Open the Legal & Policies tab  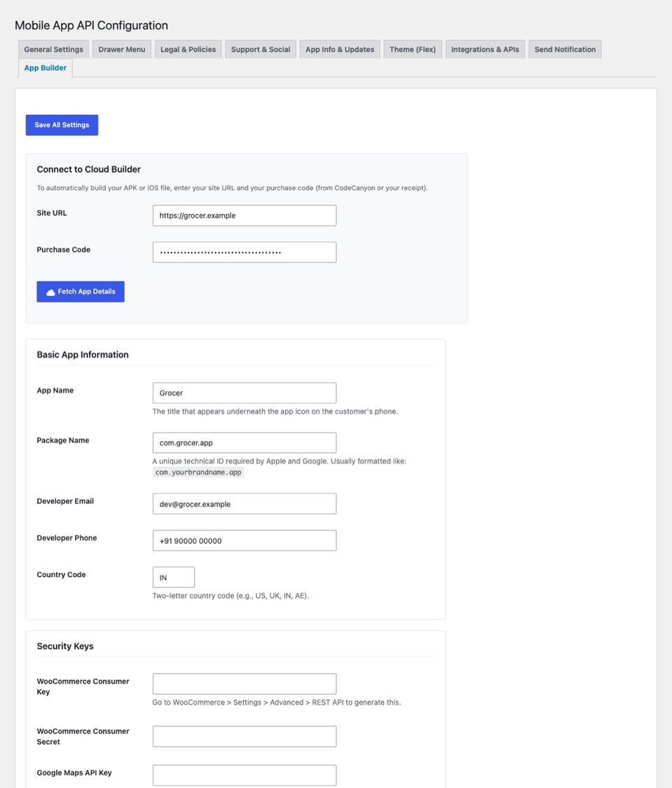tap(188, 49)
